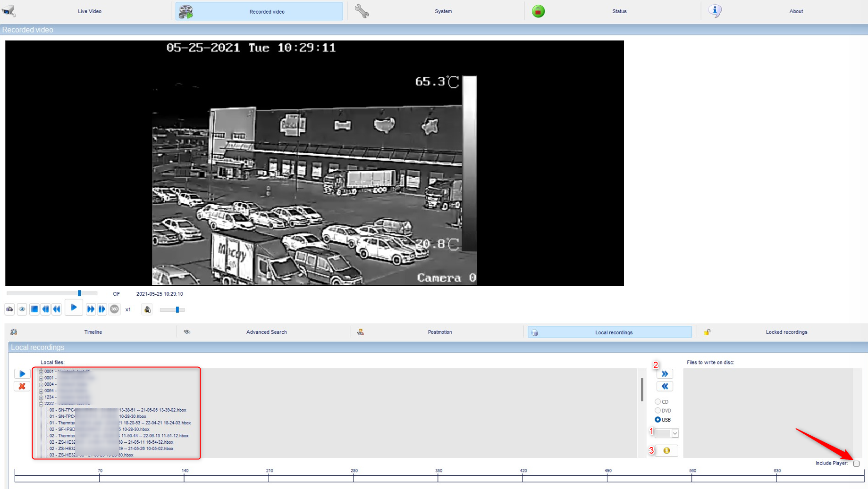Screen dimensions: 868x489
Task: Enable the Include Player checkbox
Action: [x=856, y=464]
